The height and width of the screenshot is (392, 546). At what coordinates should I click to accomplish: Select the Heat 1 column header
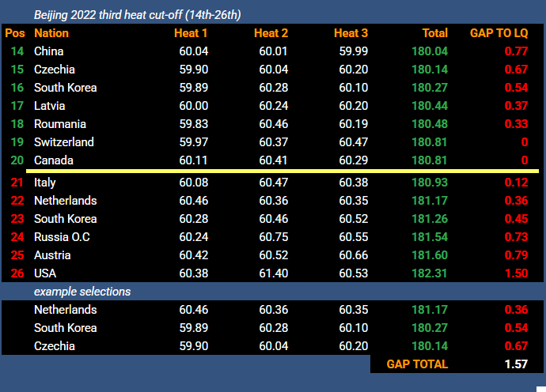point(191,33)
